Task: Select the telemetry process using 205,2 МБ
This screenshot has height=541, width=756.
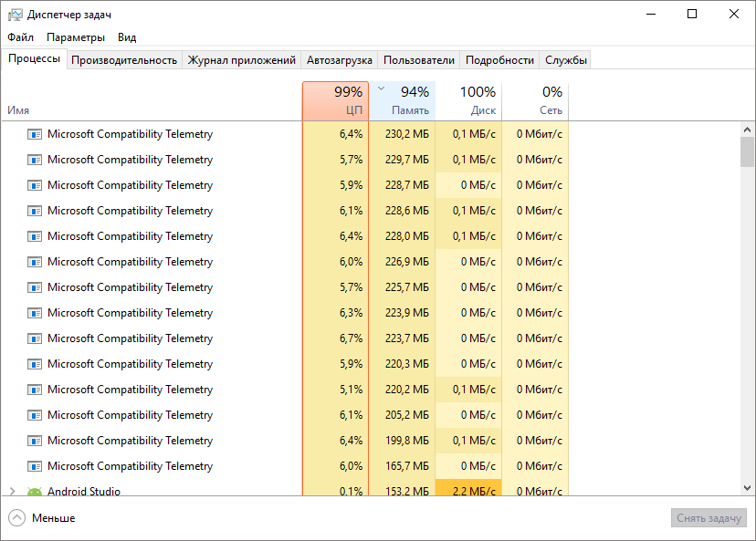Action: coord(130,415)
